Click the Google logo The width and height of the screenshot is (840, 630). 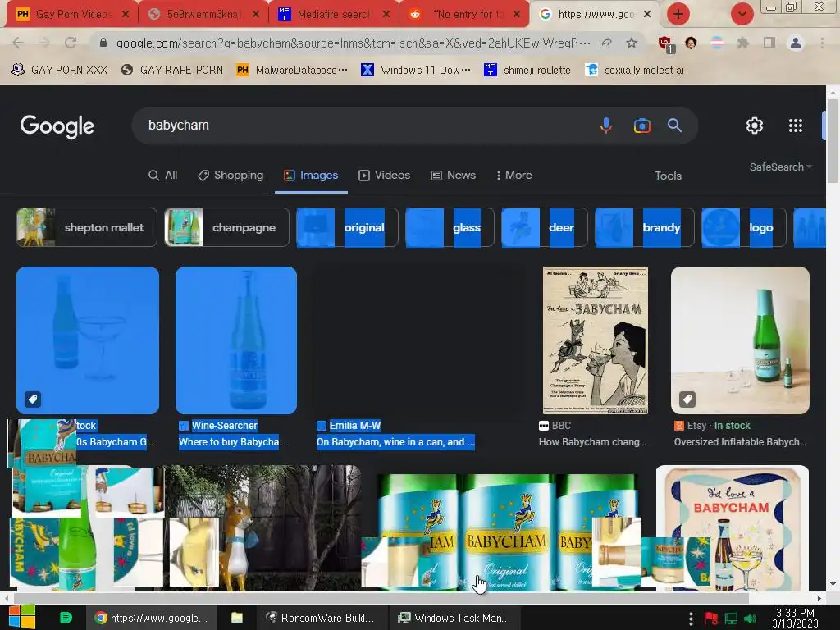57,126
